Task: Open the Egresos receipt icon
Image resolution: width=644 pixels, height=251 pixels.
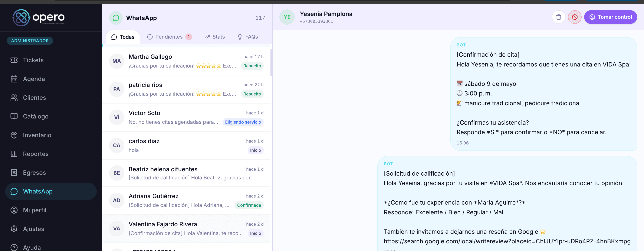Action: click(14, 173)
